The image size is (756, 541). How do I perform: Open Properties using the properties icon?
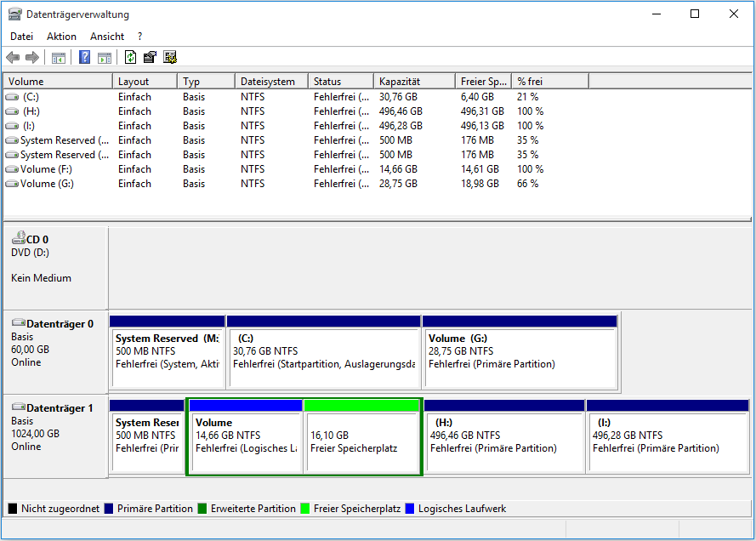tap(151, 57)
